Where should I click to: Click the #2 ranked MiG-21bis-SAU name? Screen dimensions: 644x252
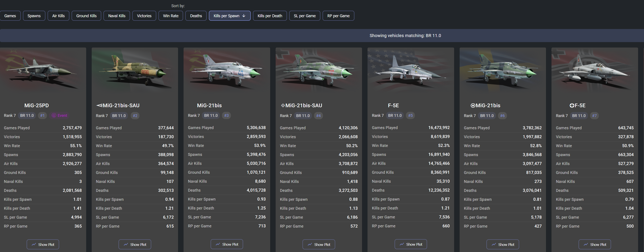[118, 105]
